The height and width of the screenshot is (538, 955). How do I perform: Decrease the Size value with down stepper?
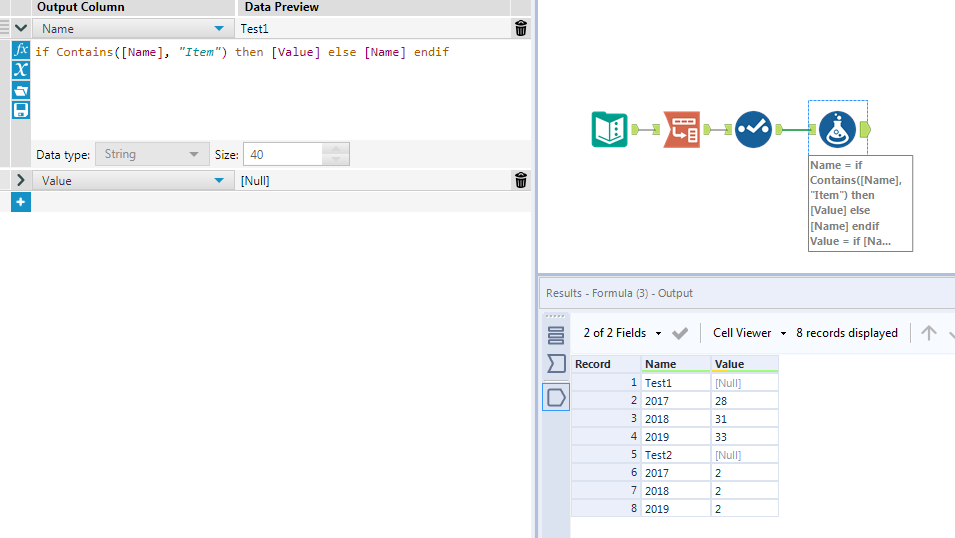point(336,160)
